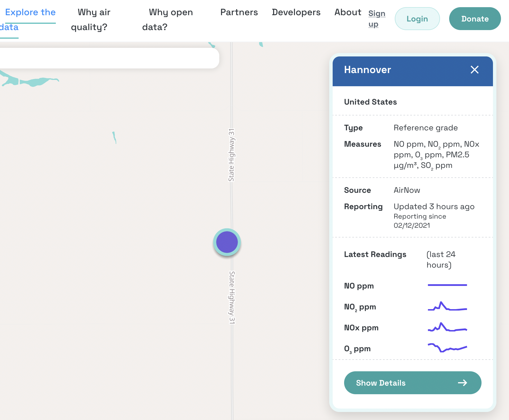
Task: Click the purple Hannover map marker
Action: pyautogui.click(x=227, y=242)
